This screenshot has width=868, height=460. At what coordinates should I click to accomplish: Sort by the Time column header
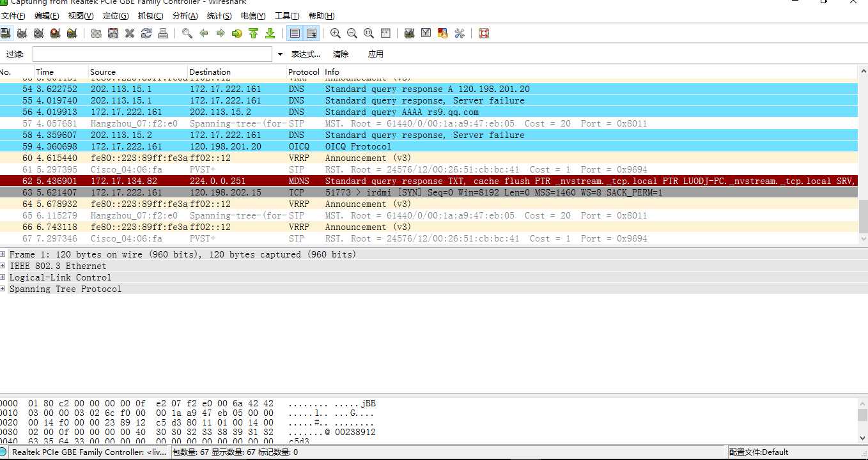pos(61,72)
